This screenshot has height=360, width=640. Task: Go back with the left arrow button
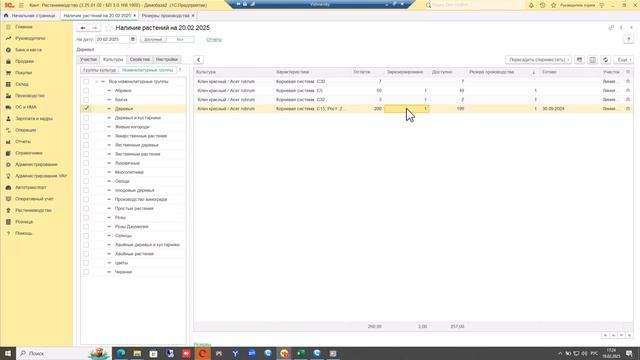[x=83, y=28]
